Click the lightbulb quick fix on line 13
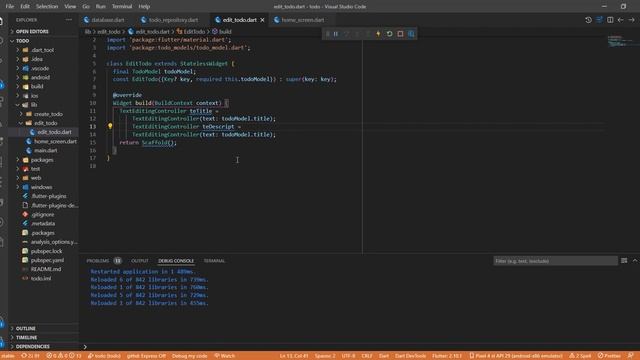Viewport: 640px width, 360px height. point(110,126)
